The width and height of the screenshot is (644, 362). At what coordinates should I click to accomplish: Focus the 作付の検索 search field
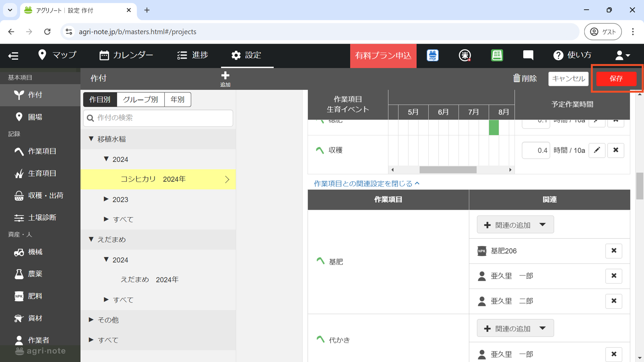(x=158, y=118)
